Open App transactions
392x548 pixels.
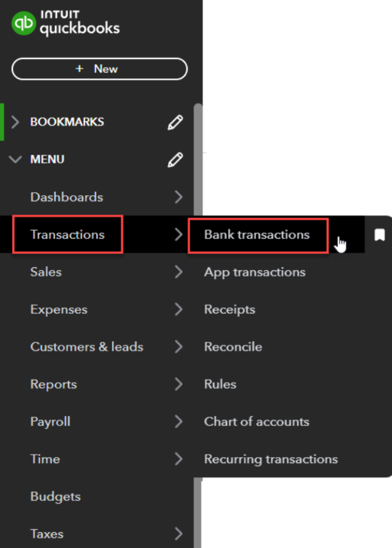[255, 272]
